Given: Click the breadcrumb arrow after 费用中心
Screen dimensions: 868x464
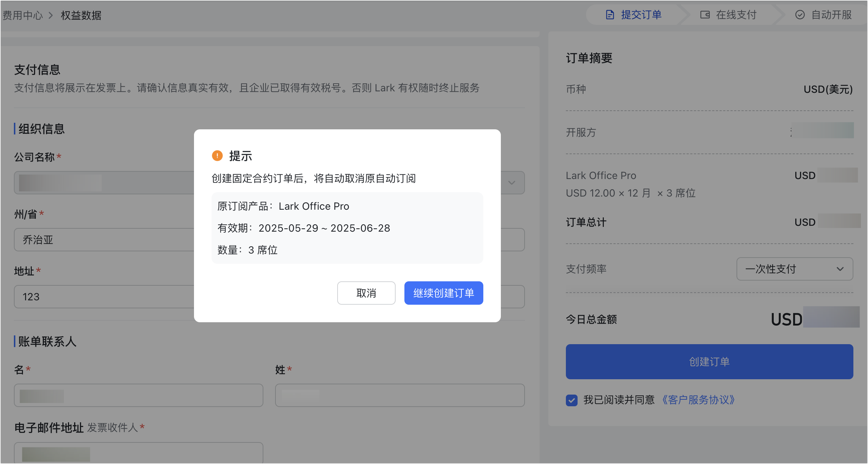Looking at the screenshot, I should pyautogui.click(x=51, y=15).
